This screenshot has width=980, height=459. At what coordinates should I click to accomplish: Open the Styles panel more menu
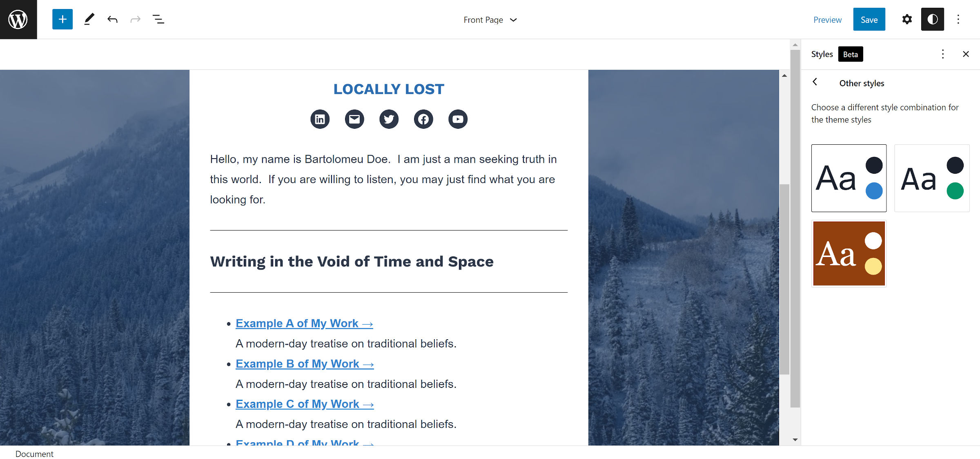pos(943,54)
